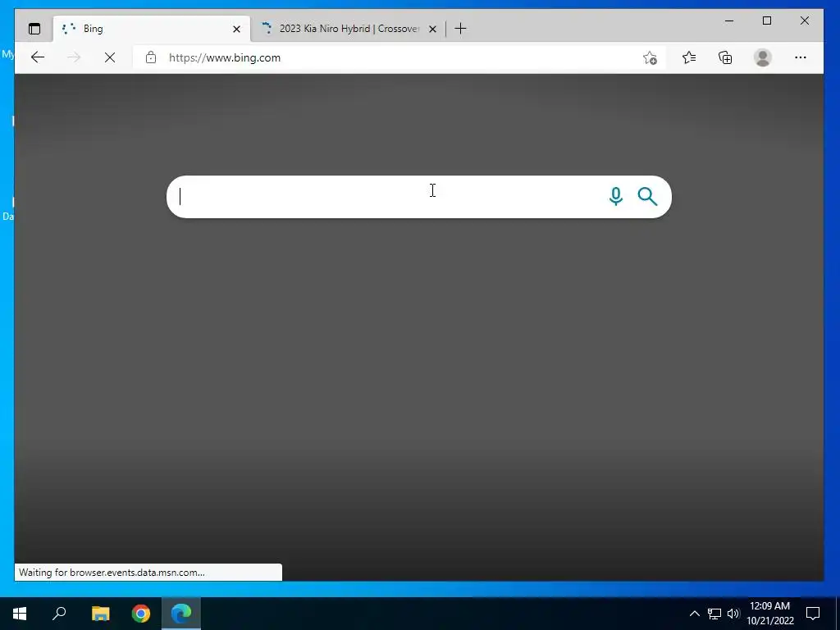The image size is (840, 630).
Task: Start voice search with microphone icon
Action: point(616,197)
